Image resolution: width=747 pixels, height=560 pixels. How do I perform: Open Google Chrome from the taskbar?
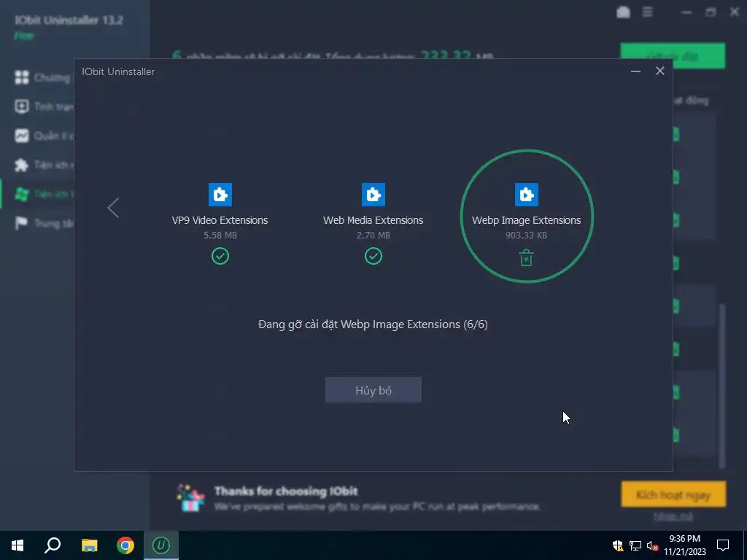point(125,545)
